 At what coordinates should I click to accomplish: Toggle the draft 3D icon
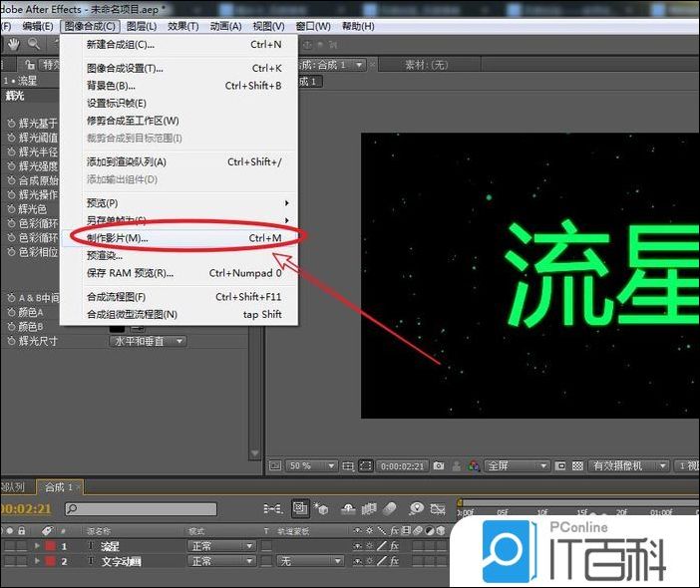point(321,508)
